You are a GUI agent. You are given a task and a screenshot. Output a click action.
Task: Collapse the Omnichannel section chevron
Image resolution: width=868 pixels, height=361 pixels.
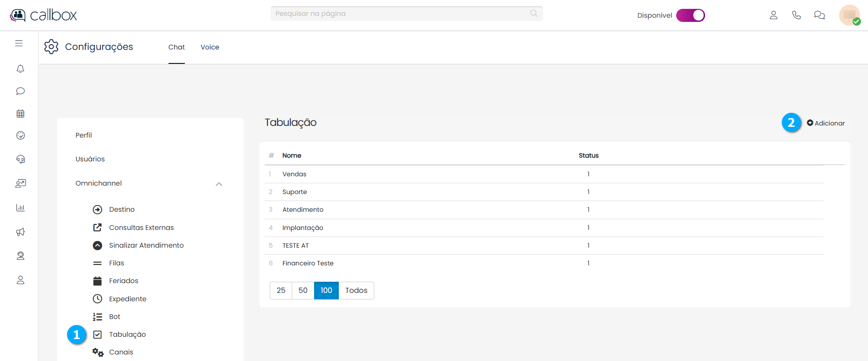tap(219, 184)
